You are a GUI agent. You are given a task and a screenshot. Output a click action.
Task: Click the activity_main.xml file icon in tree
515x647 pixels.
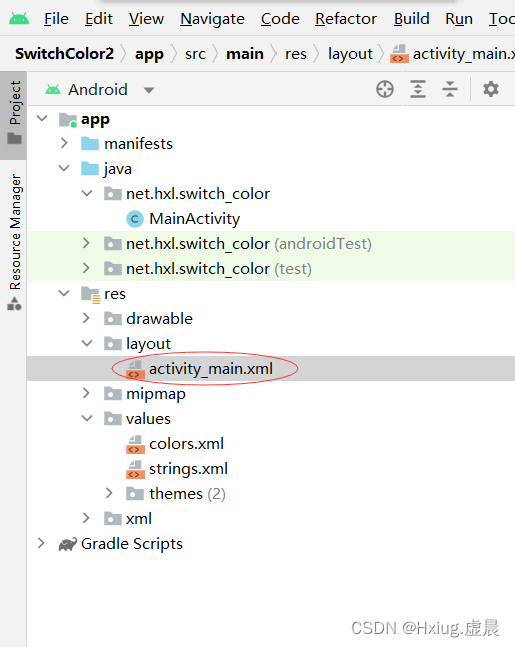pos(135,369)
